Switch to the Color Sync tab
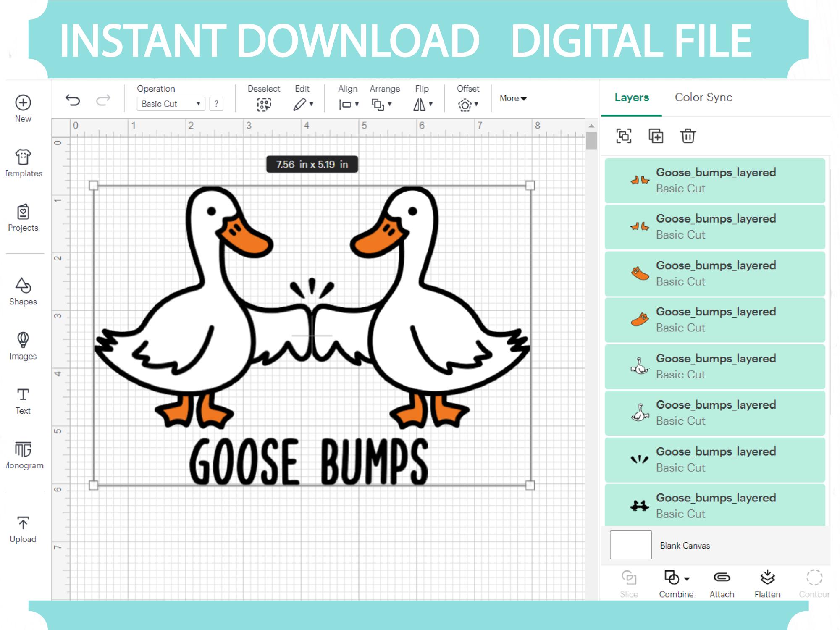 [703, 97]
